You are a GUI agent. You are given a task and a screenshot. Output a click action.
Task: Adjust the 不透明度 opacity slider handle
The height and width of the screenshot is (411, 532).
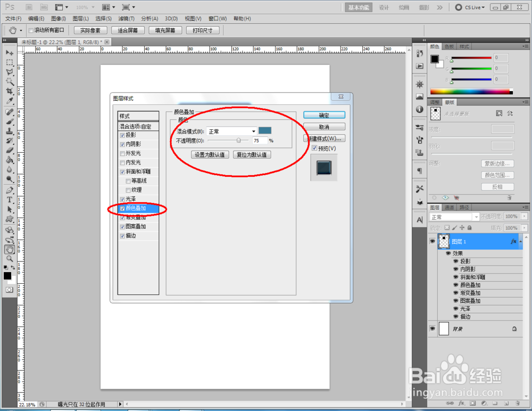[x=238, y=141]
